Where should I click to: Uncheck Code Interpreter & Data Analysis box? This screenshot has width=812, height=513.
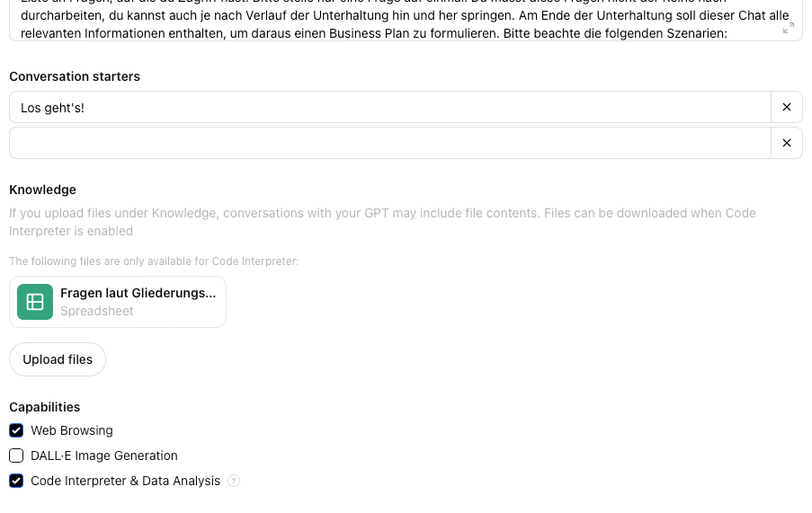click(16, 481)
